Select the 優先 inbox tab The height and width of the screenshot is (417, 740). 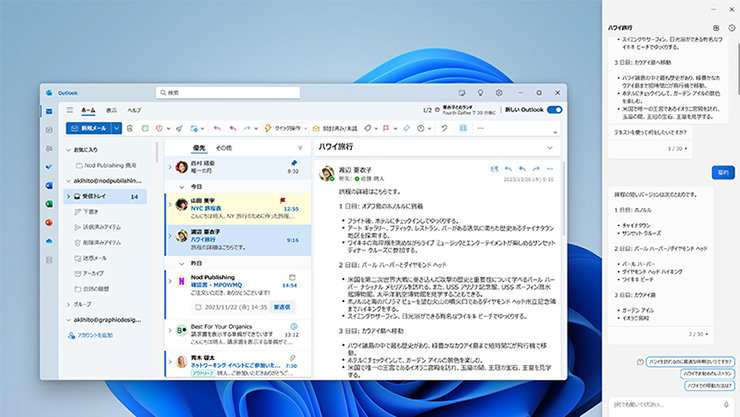click(x=199, y=148)
